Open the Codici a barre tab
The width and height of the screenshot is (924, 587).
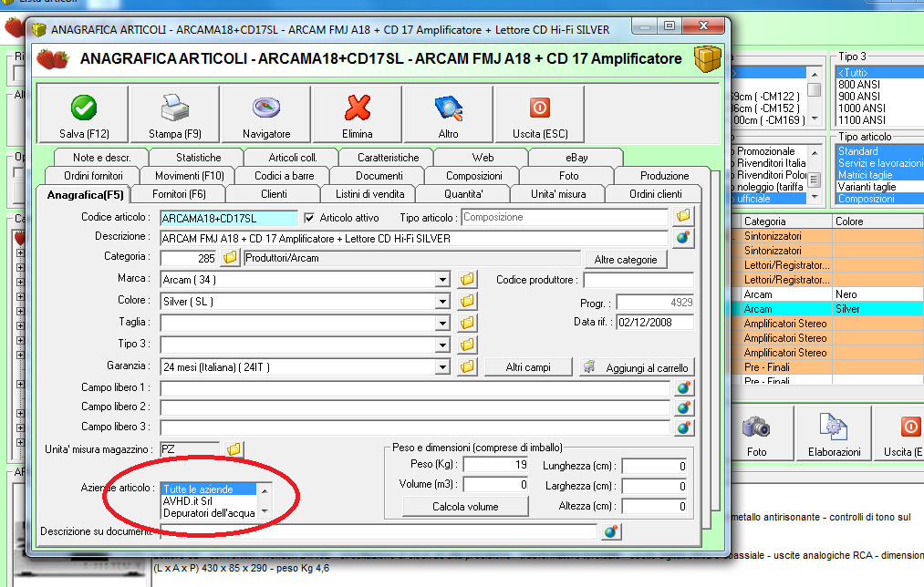click(284, 175)
